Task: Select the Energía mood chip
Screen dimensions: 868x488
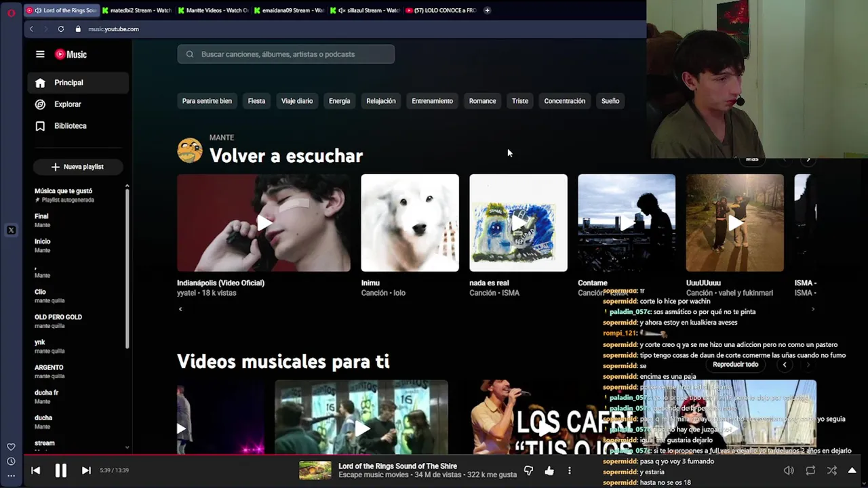Action: tap(339, 101)
